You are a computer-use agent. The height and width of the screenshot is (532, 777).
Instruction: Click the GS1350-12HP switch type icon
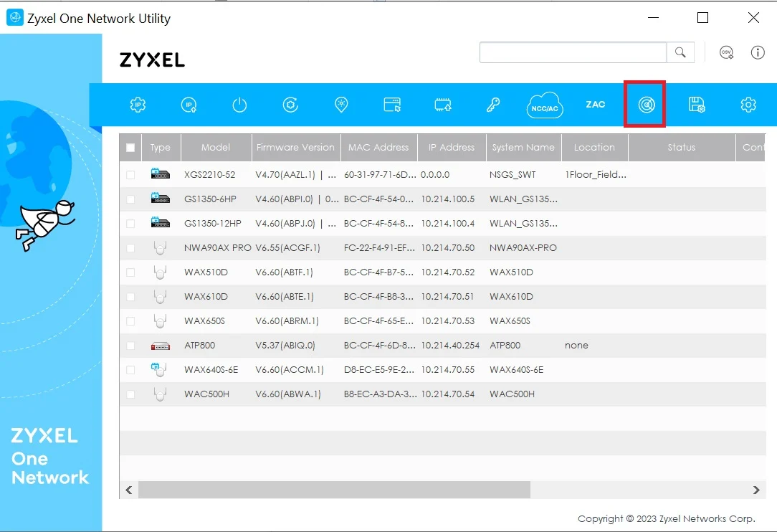pyautogui.click(x=160, y=222)
